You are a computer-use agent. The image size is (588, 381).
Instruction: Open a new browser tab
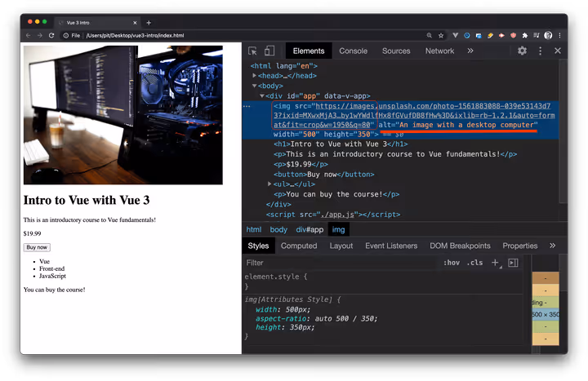point(149,23)
